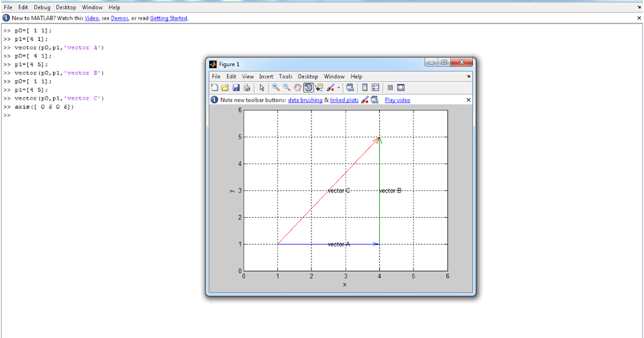This screenshot has width=644, height=338.
Task: Open the Insert menu in Figure 1
Action: tap(266, 76)
